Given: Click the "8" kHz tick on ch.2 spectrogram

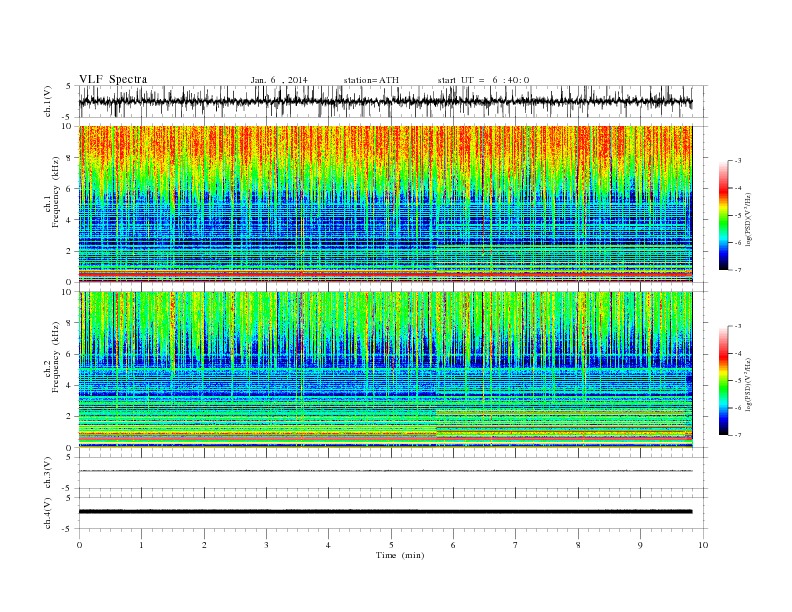Looking at the screenshot, I should [69, 323].
